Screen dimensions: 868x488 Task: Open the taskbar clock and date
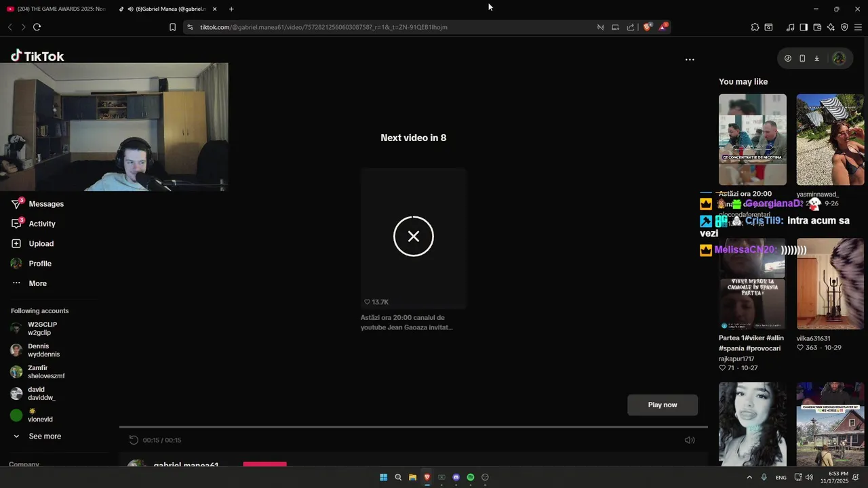click(x=834, y=477)
